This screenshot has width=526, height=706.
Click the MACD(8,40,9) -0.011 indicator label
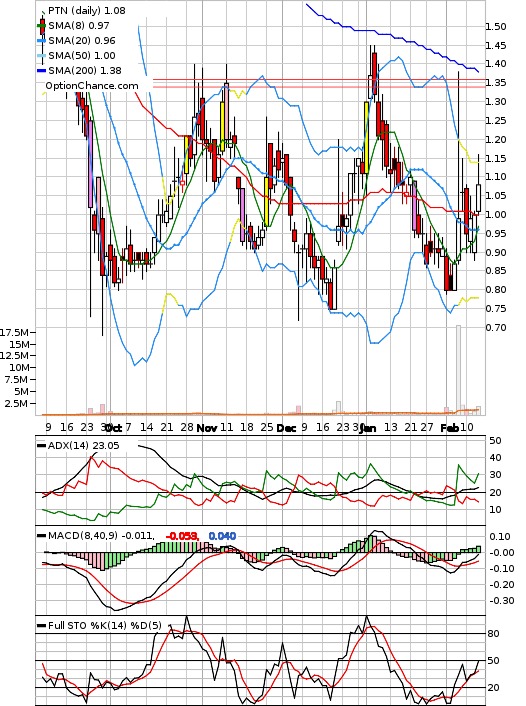pos(101,536)
